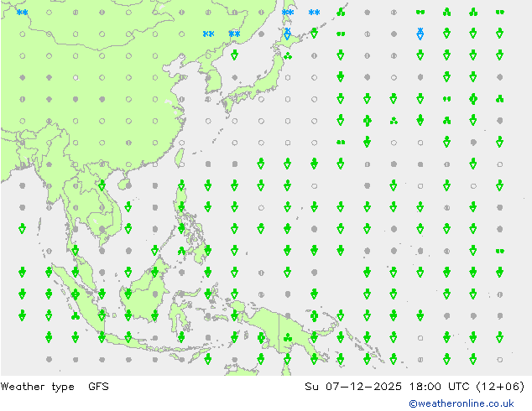Click the green rain symbol on northern Honshu
Image resolution: width=532 pixels, height=411 pixels.
pos(287,55)
